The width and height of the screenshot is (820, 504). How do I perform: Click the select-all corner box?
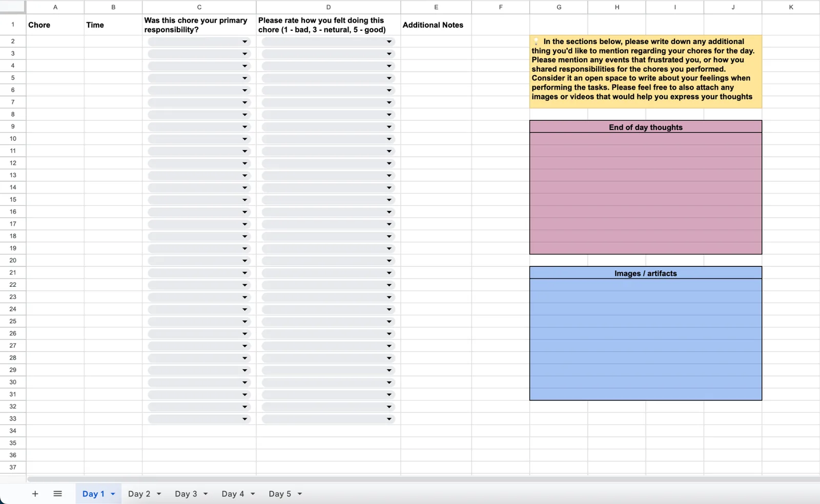click(x=13, y=7)
